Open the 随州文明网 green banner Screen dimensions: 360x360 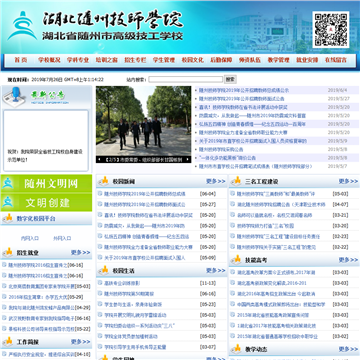(x=46, y=183)
